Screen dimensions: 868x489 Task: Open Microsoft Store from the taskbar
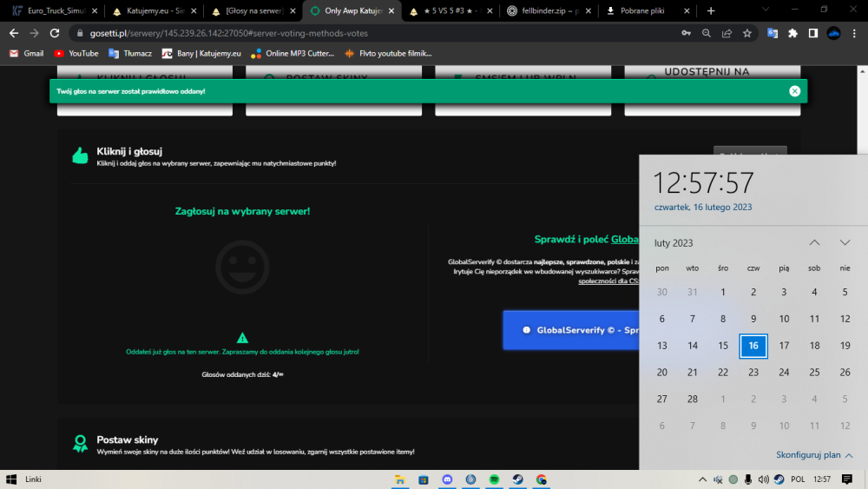(x=424, y=479)
